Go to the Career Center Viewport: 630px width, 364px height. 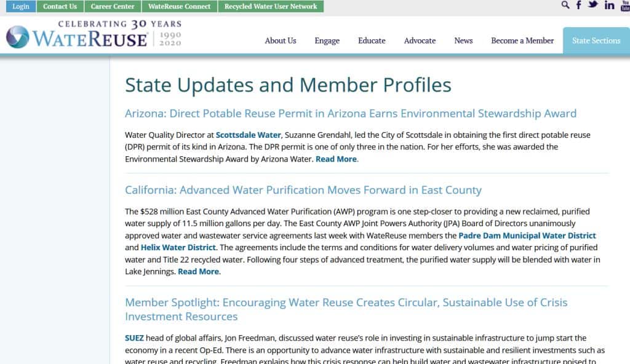coord(113,7)
